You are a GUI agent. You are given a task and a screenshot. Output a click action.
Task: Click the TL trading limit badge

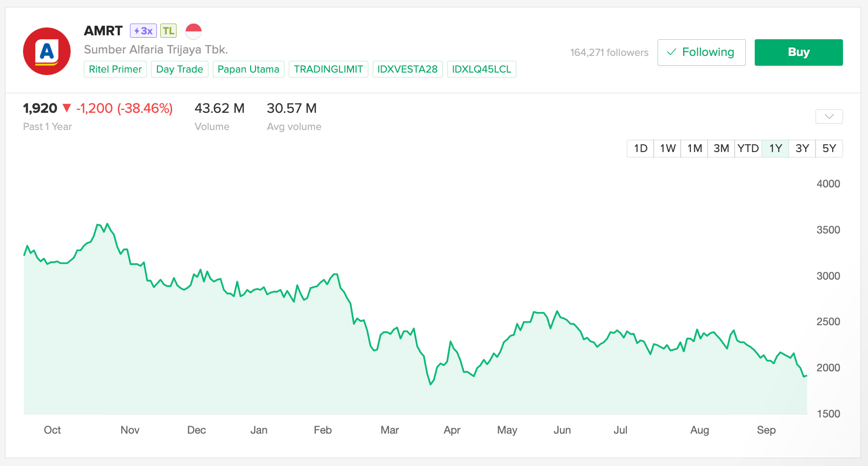169,31
